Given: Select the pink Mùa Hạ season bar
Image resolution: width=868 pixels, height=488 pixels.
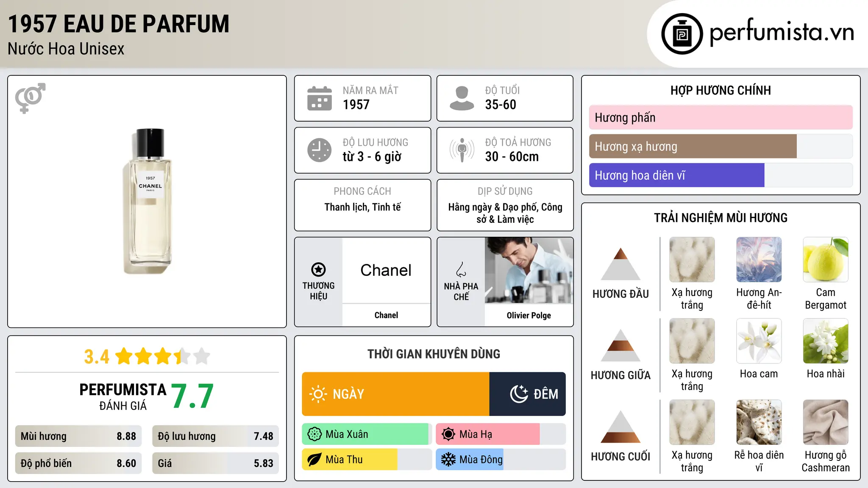Looking at the screenshot, I should coord(488,434).
